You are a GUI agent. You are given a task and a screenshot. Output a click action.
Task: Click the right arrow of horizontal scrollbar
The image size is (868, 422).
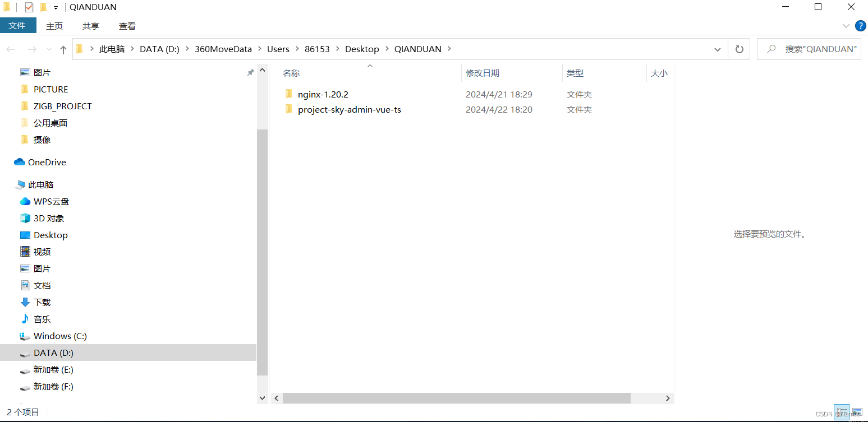click(x=668, y=398)
